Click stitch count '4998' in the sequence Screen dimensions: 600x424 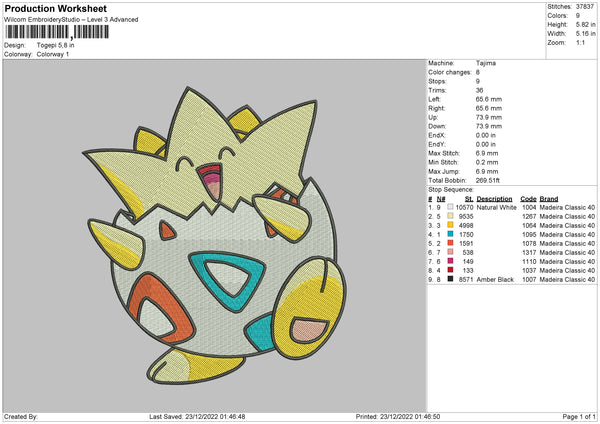pyautogui.click(x=466, y=225)
